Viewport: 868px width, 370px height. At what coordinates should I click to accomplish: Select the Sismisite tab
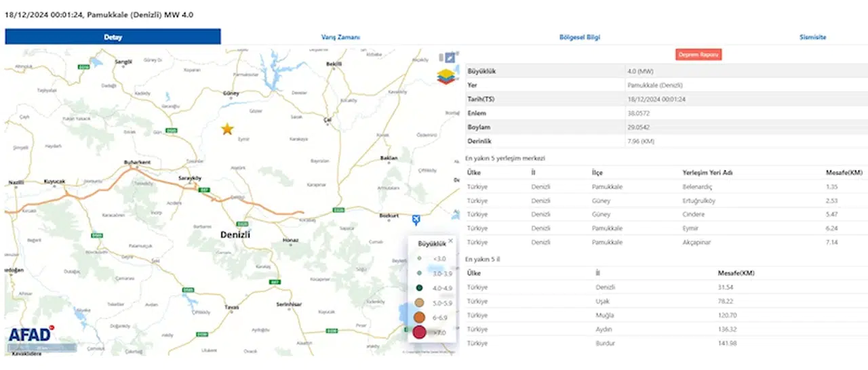(x=812, y=37)
